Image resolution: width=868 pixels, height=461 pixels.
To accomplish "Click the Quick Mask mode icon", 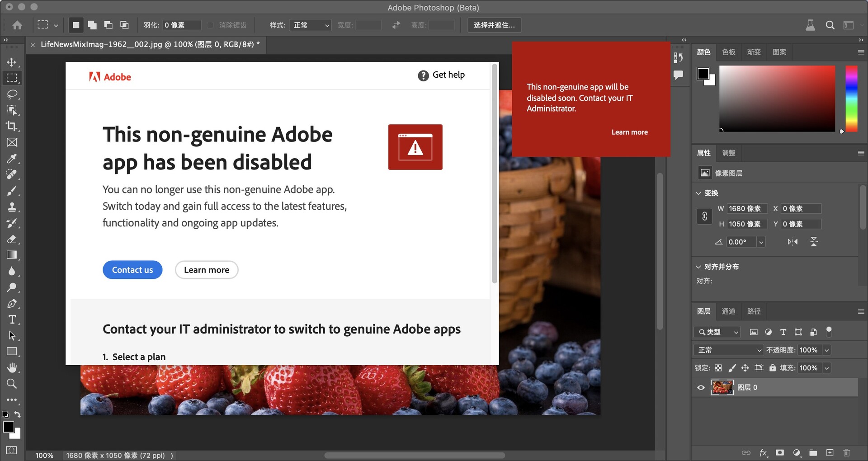I will pos(12,450).
